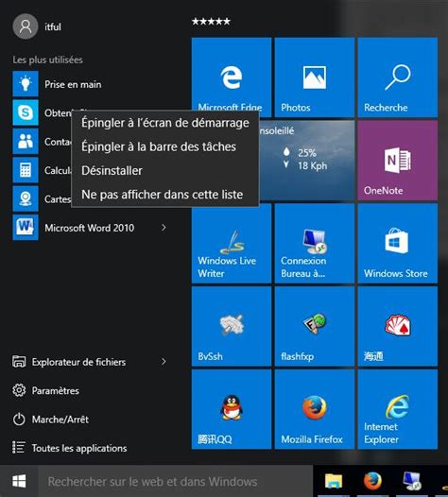The image size is (448, 497).
Task: Click the Cartes map icon
Action: pos(26,198)
